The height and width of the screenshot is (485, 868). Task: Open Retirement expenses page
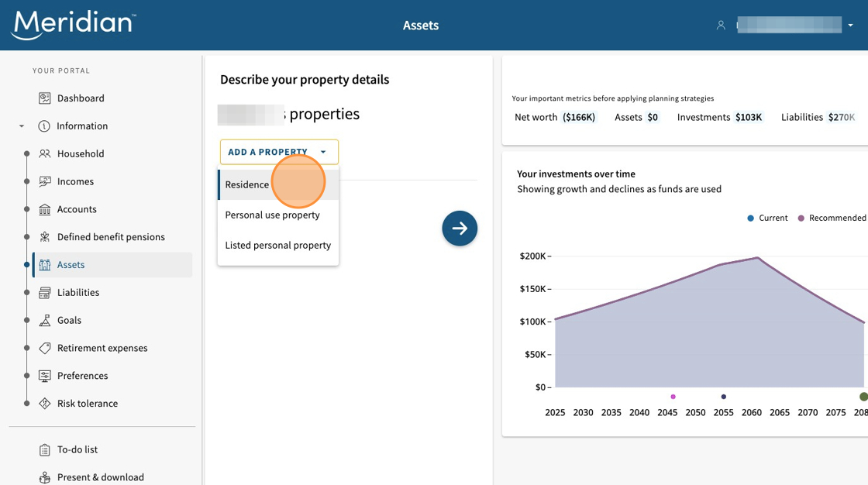(x=102, y=348)
